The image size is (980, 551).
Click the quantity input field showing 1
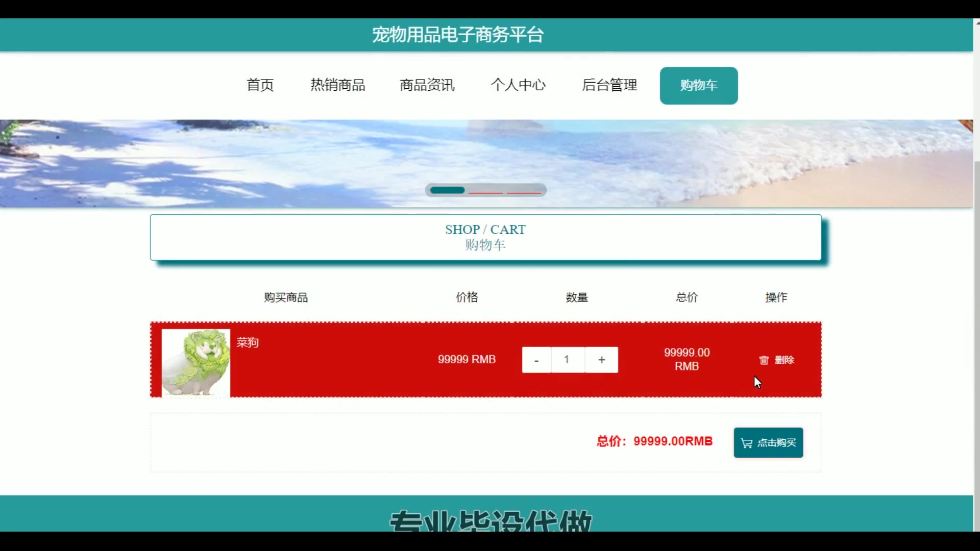point(567,360)
